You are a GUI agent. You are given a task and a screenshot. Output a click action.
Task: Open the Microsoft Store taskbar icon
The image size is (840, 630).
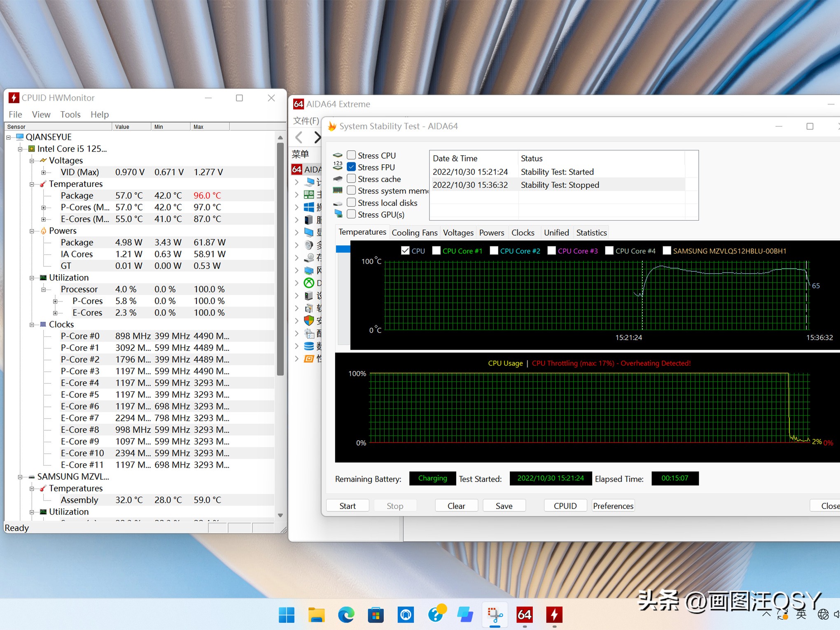click(x=376, y=615)
